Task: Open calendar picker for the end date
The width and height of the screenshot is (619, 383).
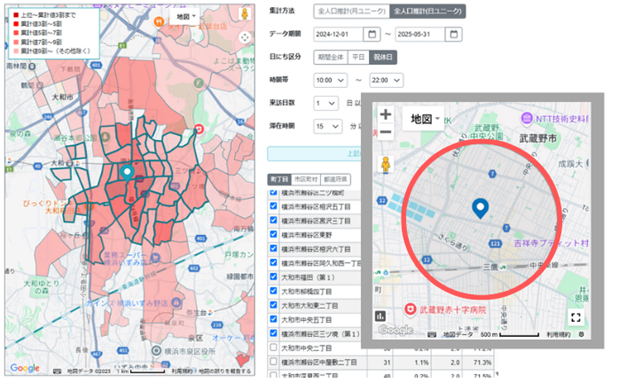Action: (454, 34)
